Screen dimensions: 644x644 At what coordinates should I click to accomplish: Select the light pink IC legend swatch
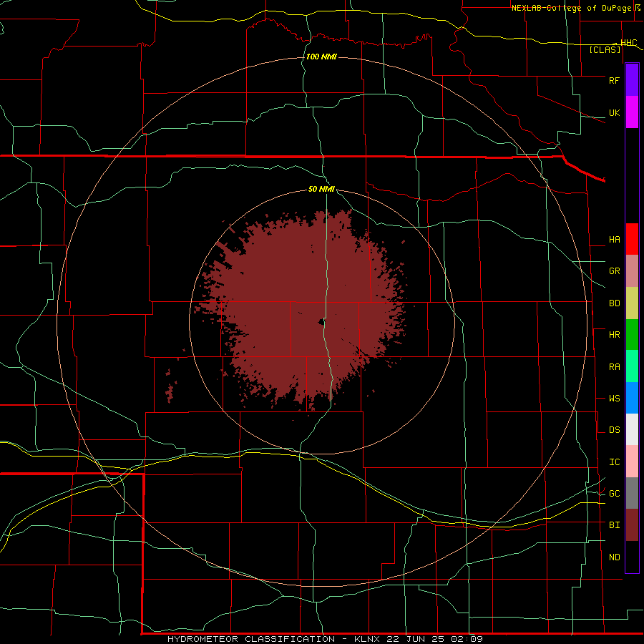click(632, 462)
